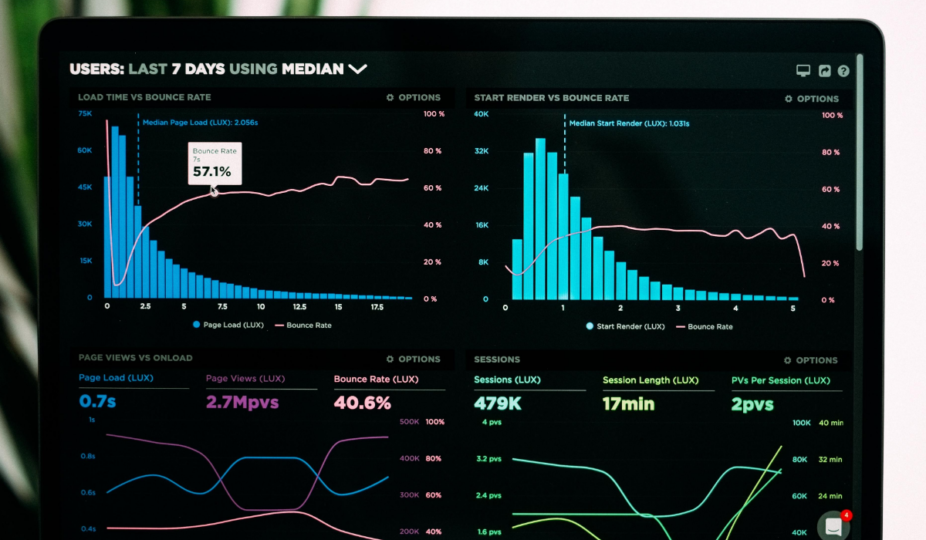Viewport: 926px width, 540px height.
Task: Click gear icon on Start Render chart
Action: pos(788,99)
